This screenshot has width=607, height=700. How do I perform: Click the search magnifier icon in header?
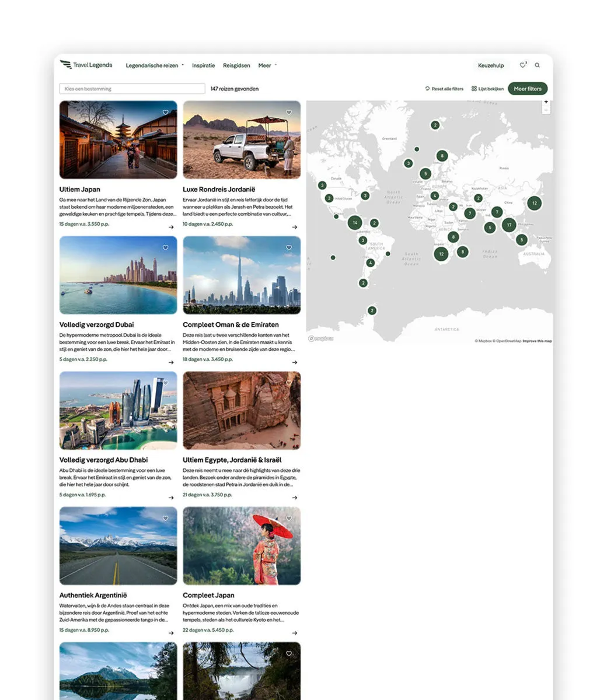538,65
